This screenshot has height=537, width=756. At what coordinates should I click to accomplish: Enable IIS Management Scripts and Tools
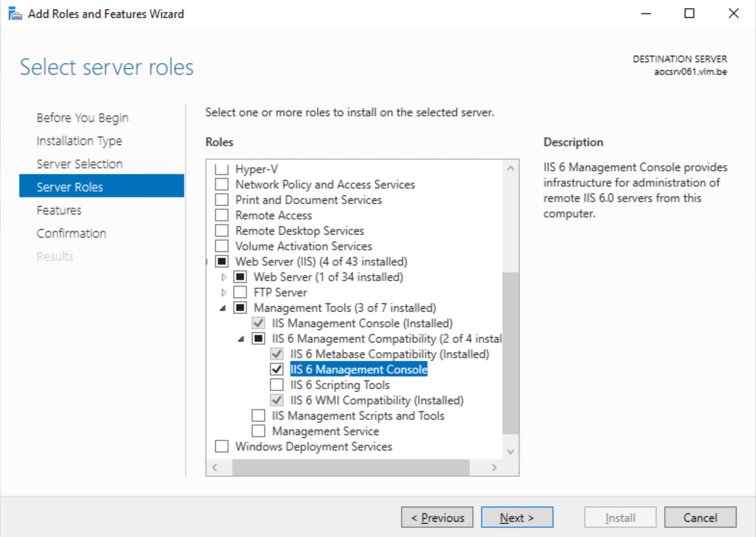click(x=258, y=416)
